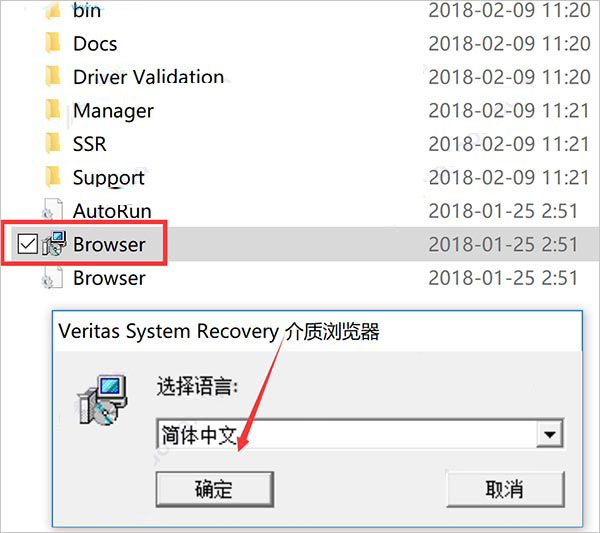The height and width of the screenshot is (533, 600).
Task: Select the Manager folder name
Action: [x=113, y=111]
